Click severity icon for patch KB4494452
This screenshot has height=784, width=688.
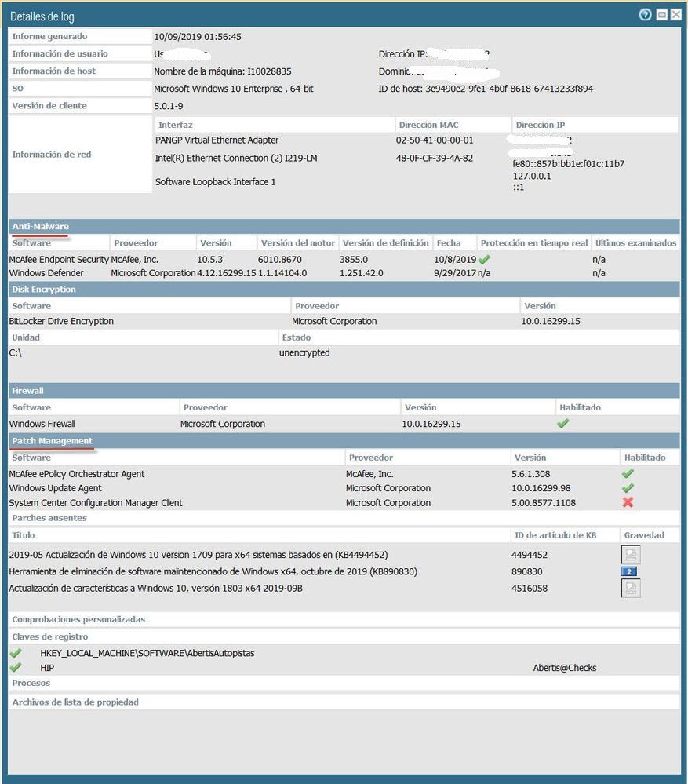click(630, 555)
